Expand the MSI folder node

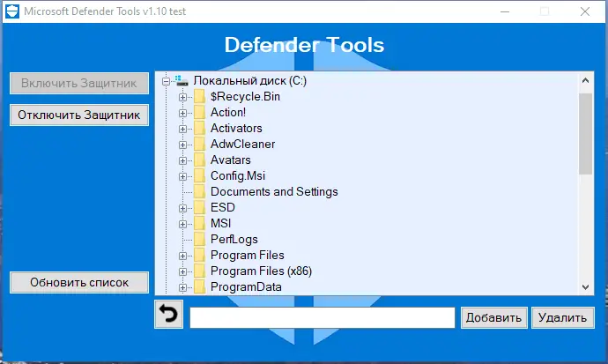pos(182,225)
